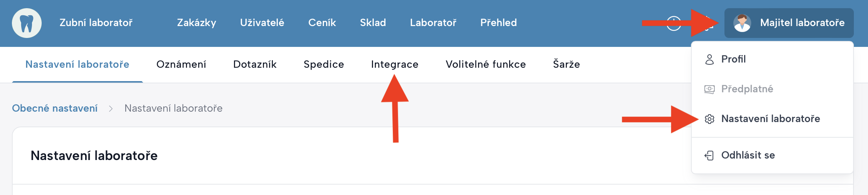Open the Zakázky menu
The image size is (868, 195).
coord(196,23)
